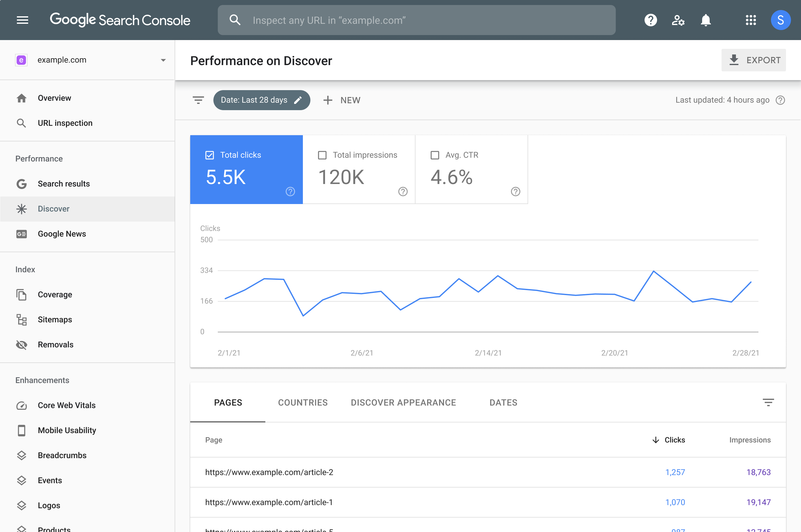The height and width of the screenshot is (532, 801).
Task: Select the Discover Appearance tab
Action: point(403,402)
